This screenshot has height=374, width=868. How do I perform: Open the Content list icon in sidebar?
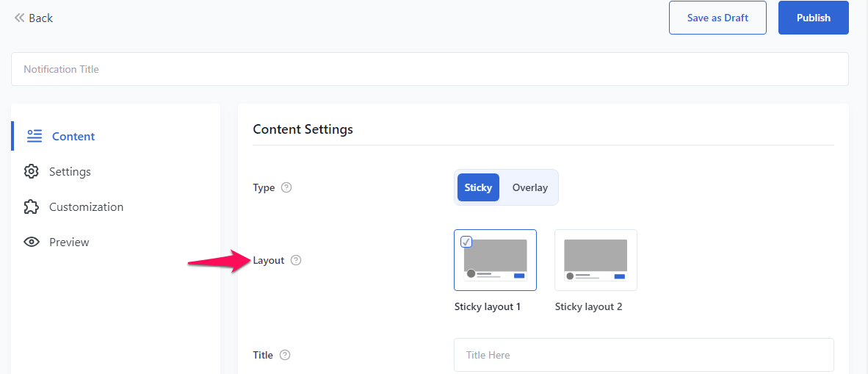35,137
